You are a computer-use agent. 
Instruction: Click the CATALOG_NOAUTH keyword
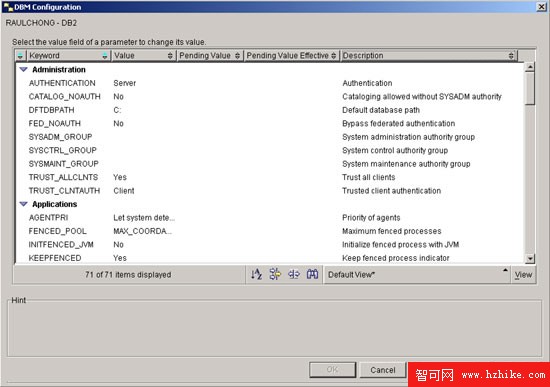(65, 96)
